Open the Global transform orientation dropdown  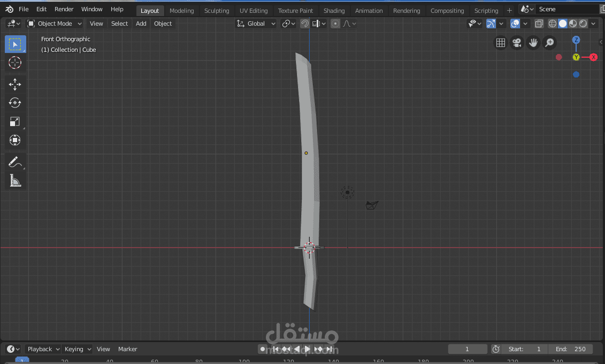256,24
